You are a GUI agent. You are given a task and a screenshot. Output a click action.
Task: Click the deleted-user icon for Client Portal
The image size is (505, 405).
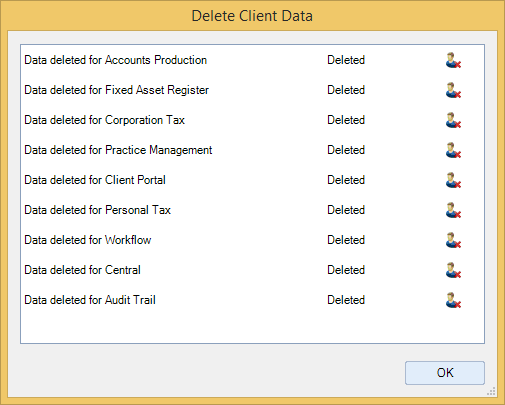click(453, 180)
